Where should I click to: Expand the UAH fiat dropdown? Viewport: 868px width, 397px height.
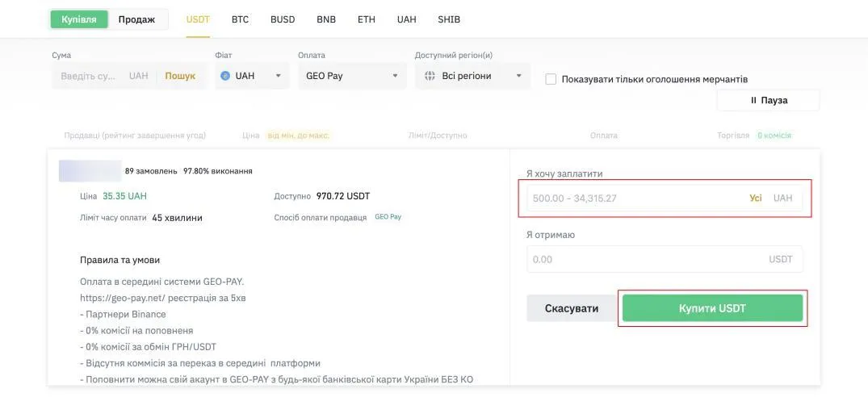pyautogui.click(x=252, y=76)
